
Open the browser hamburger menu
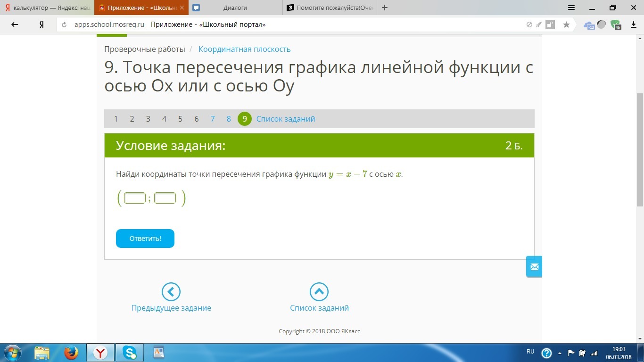571,8
